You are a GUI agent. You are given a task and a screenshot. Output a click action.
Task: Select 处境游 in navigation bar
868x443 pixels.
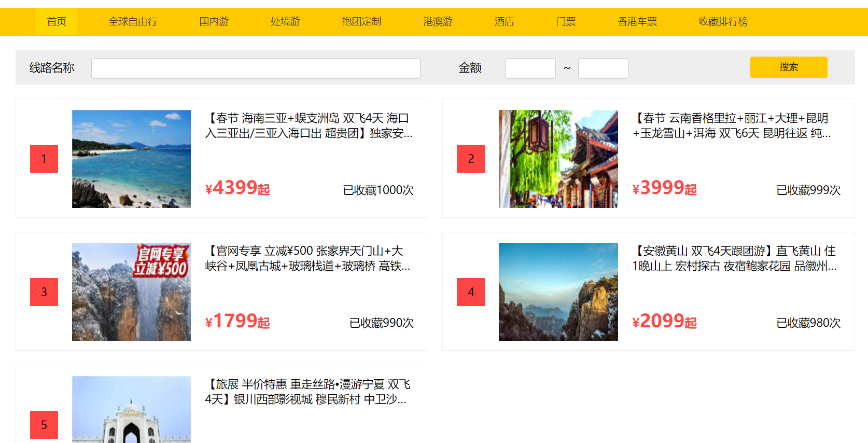pos(285,22)
